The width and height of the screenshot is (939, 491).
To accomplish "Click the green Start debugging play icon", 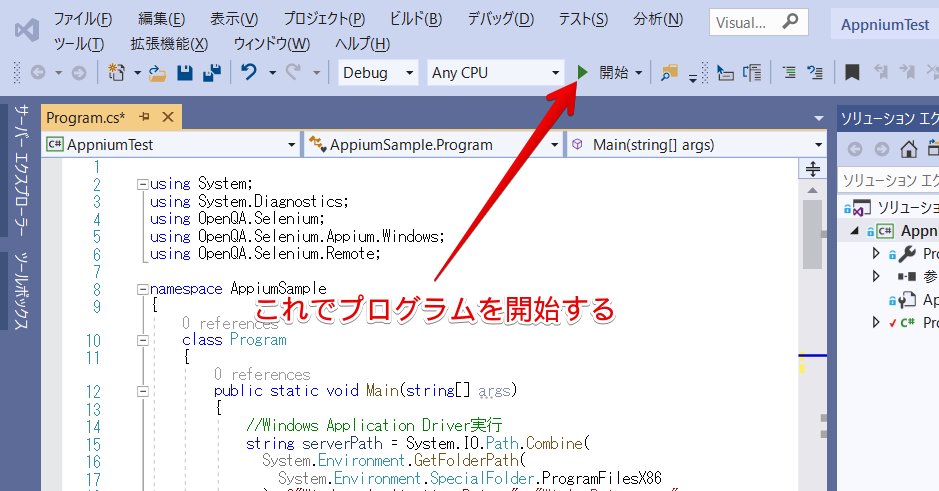I will pyautogui.click(x=582, y=72).
